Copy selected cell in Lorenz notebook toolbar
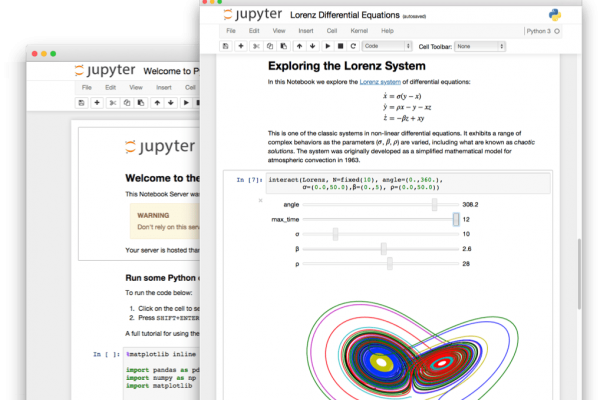 270,46
